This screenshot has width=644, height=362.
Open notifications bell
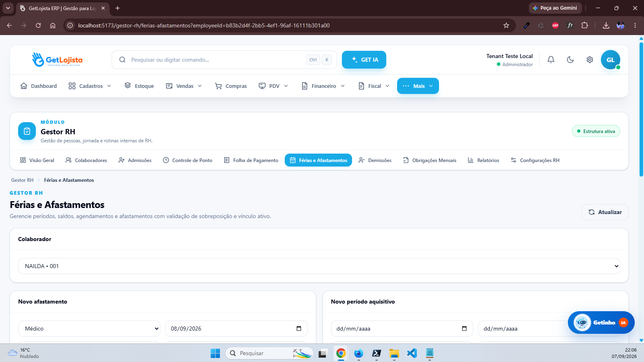[x=551, y=60]
